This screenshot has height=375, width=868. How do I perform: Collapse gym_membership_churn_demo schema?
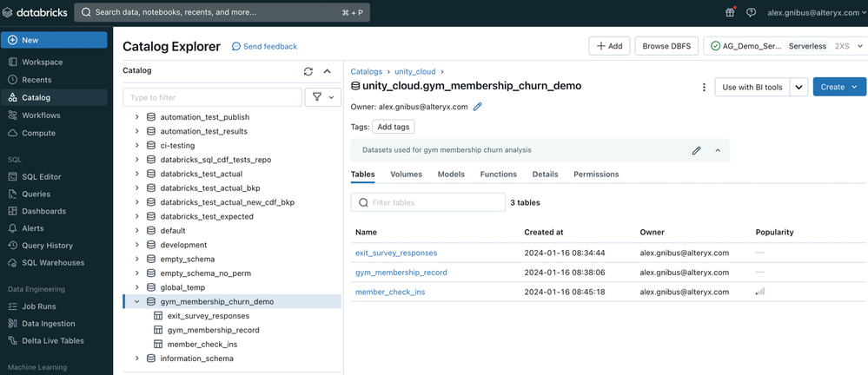tap(137, 302)
